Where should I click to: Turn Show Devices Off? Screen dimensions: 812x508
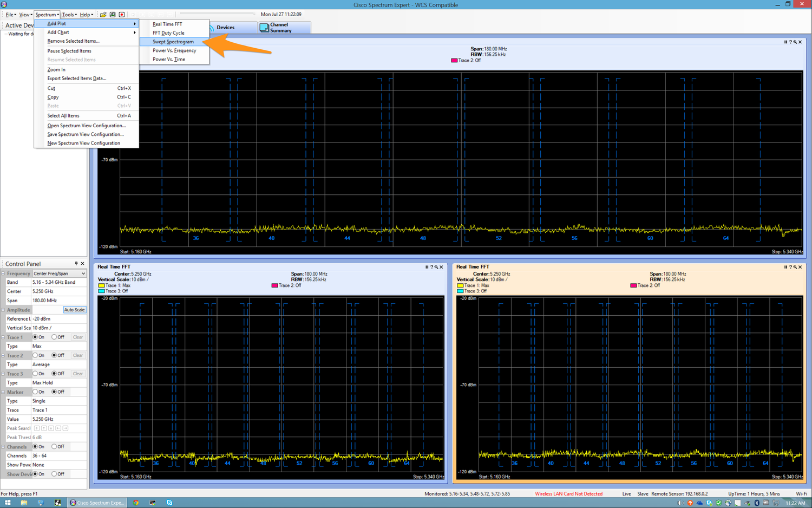[x=54, y=474]
